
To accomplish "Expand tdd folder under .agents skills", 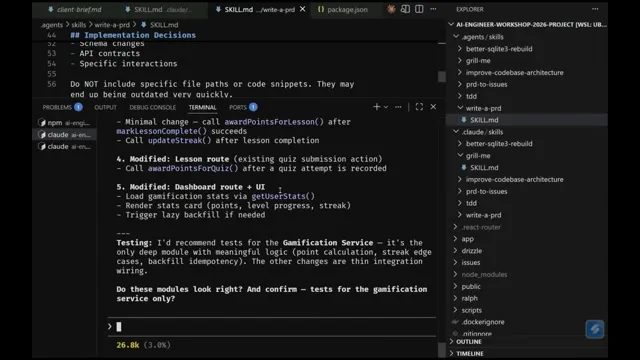I will [527, 96].
